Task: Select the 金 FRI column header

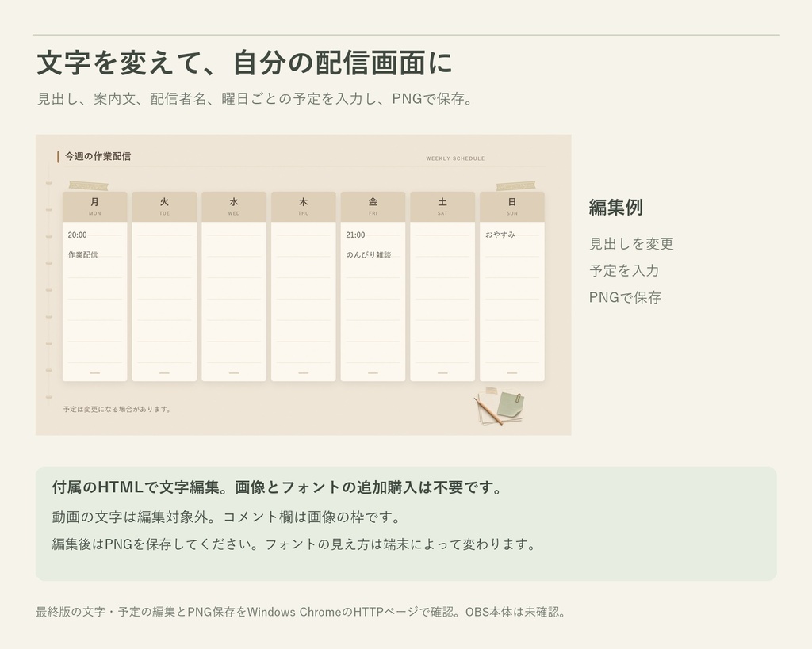Action: point(373,207)
